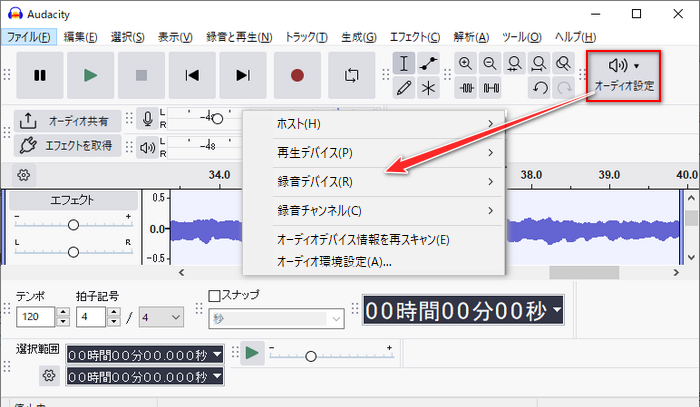Click the horizontal scrollbar thumb
The image size is (700, 407).
tap(584, 272)
